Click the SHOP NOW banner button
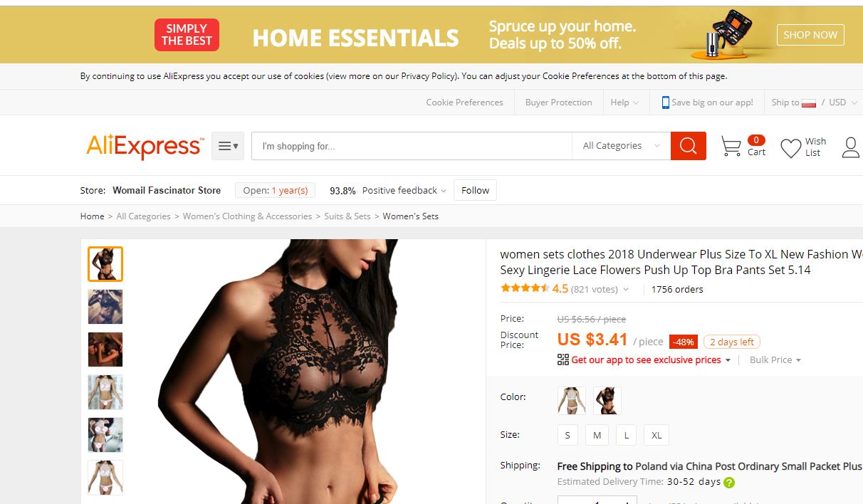The width and height of the screenshot is (863, 504). click(x=810, y=35)
